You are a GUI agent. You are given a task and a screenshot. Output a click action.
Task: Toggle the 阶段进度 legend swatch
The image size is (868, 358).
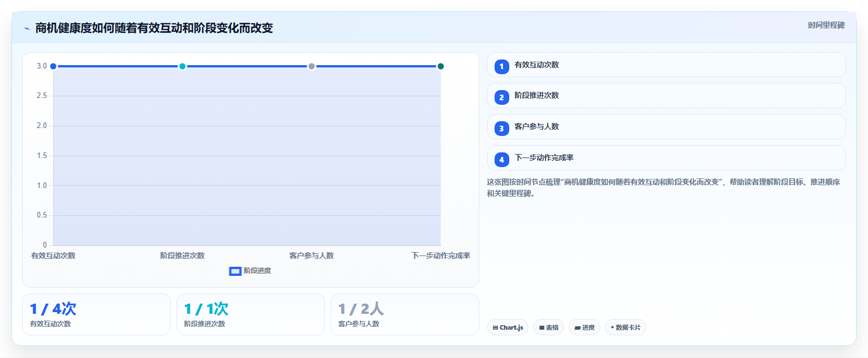tap(235, 271)
